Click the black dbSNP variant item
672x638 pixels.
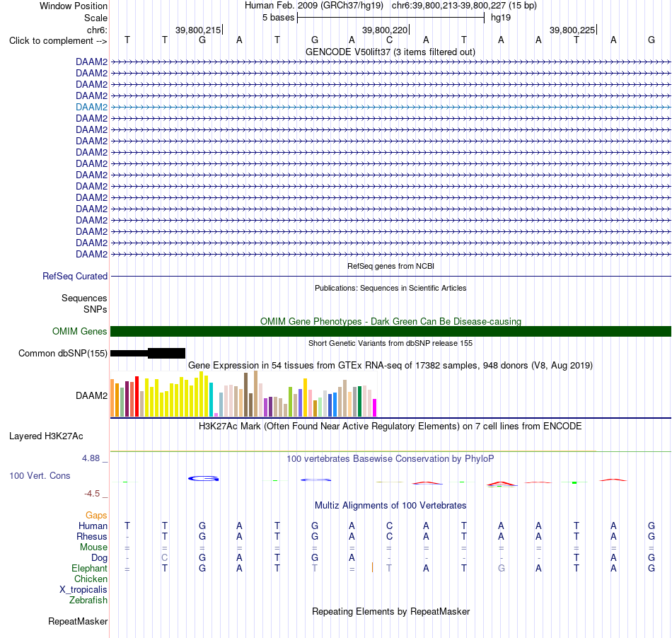point(148,354)
